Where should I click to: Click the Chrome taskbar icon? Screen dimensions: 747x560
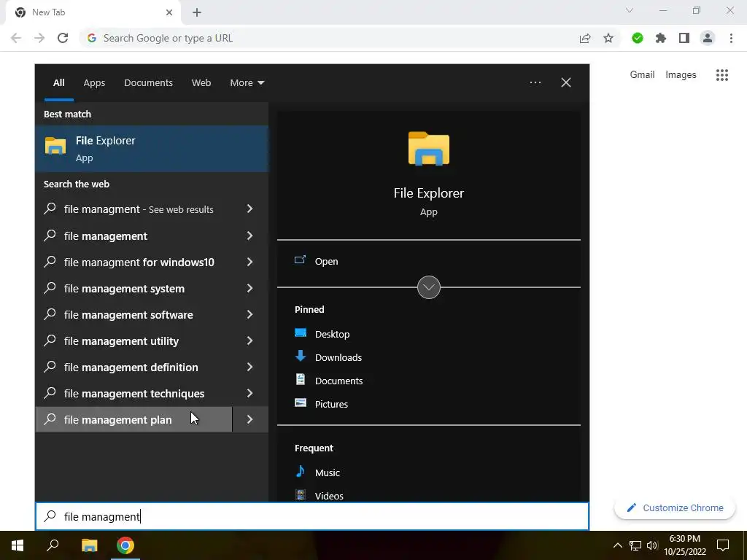[125, 545]
